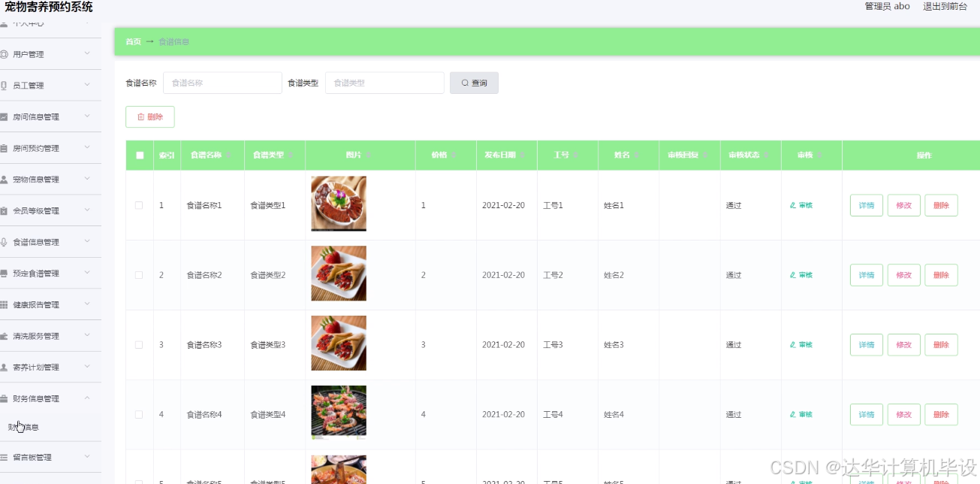
Task: Focus the 食谱名称 search input
Action: [x=222, y=83]
